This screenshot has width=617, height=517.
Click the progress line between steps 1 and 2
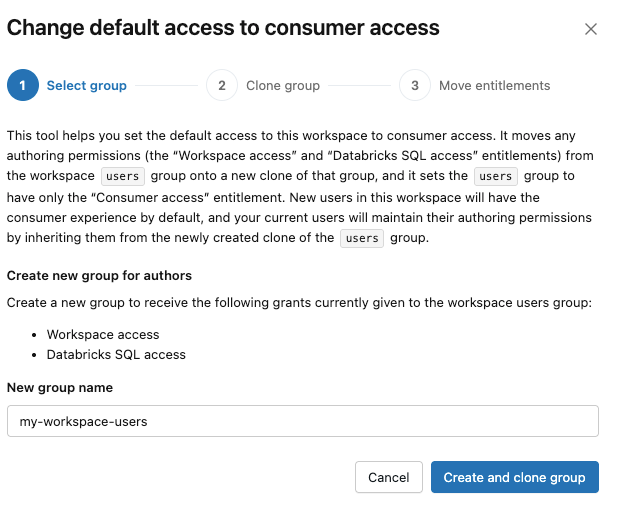click(166, 85)
